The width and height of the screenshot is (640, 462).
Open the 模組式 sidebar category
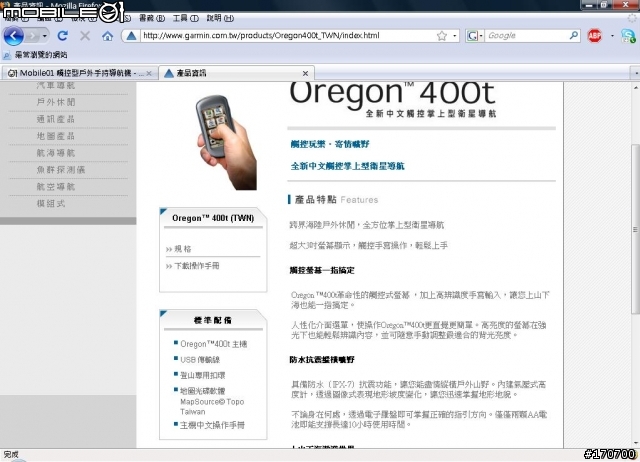click(51, 203)
